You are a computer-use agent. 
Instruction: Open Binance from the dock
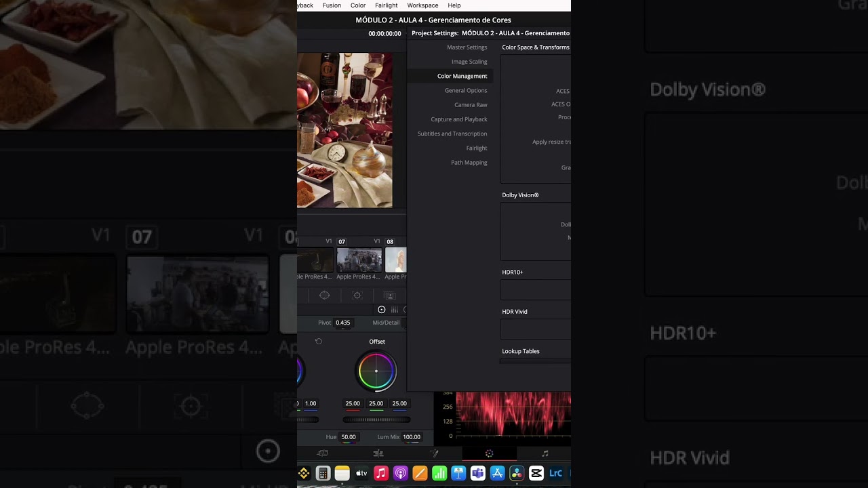point(304,473)
